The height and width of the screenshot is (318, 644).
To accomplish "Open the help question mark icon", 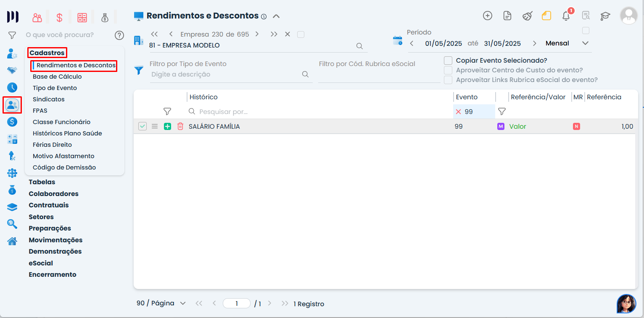I will pyautogui.click(x=119, y=35).
